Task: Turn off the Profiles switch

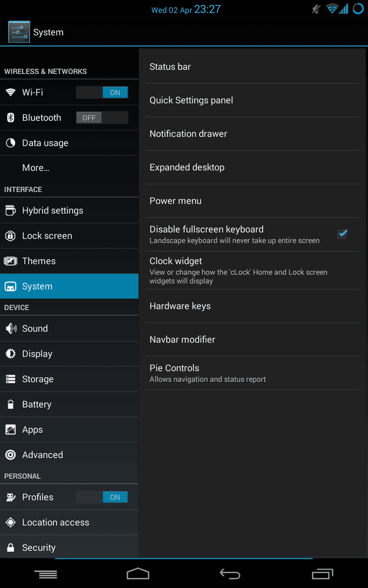Action: [x=102, y=497]
